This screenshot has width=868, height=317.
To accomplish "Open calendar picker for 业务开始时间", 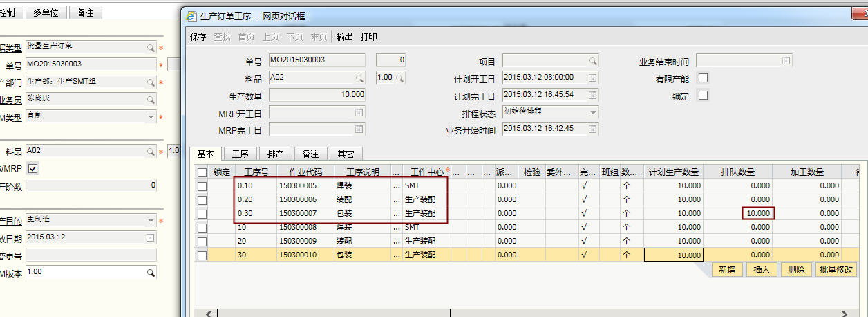I will click(592, 129).
